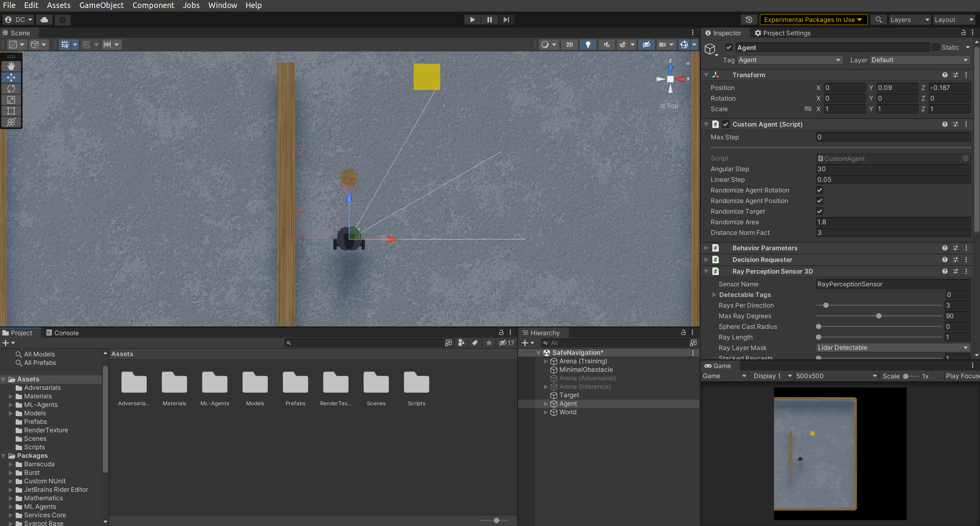Open the undo history icon
Image resolution: width=980 pixels, height=526 pixels.
[749, 19]
